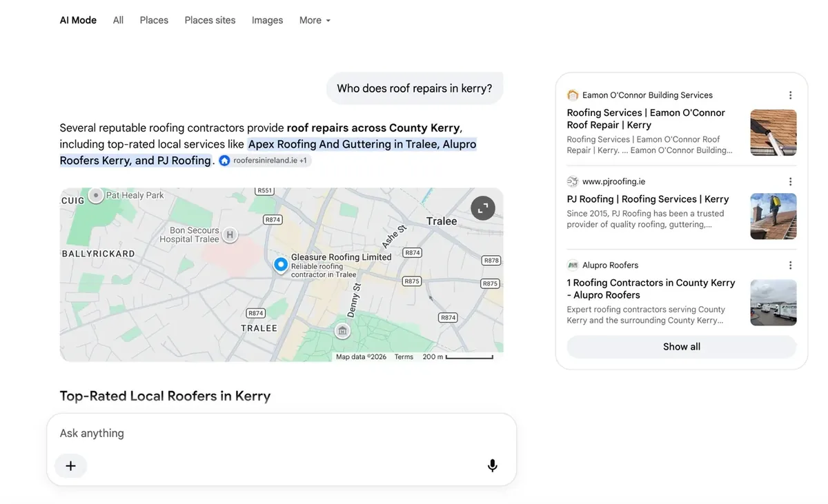Open 1 Roofing Contractors in County Kerry link
The image size is (828, 504).
click(x=651, y=289)
